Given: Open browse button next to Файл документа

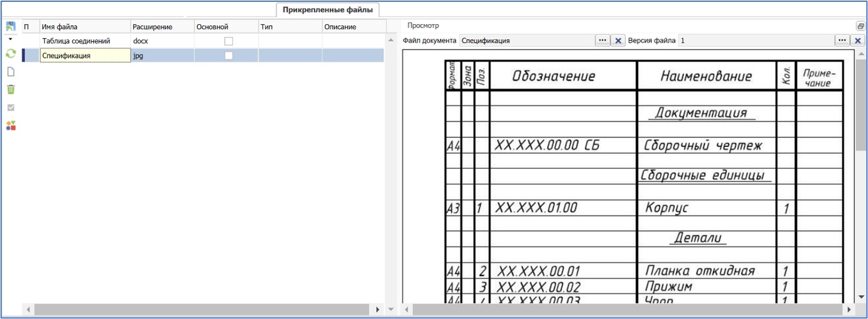Looking at the screenshot, I should click(x=602, y=41).
